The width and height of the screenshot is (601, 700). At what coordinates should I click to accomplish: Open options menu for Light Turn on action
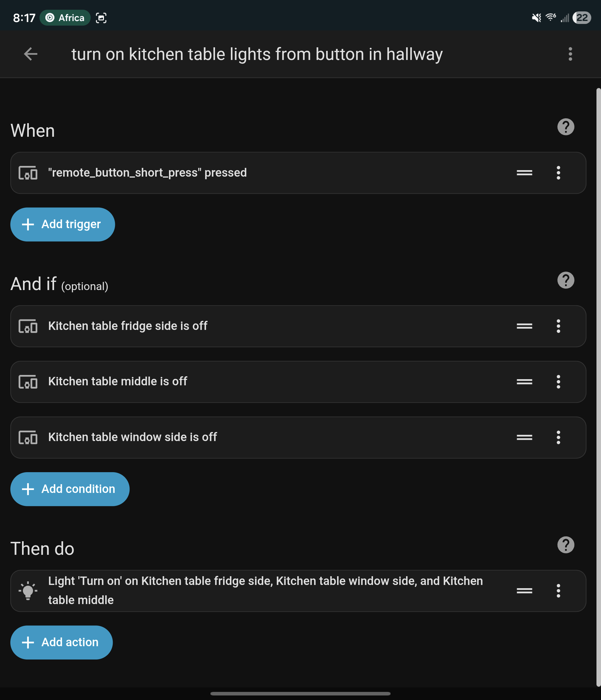558,590
